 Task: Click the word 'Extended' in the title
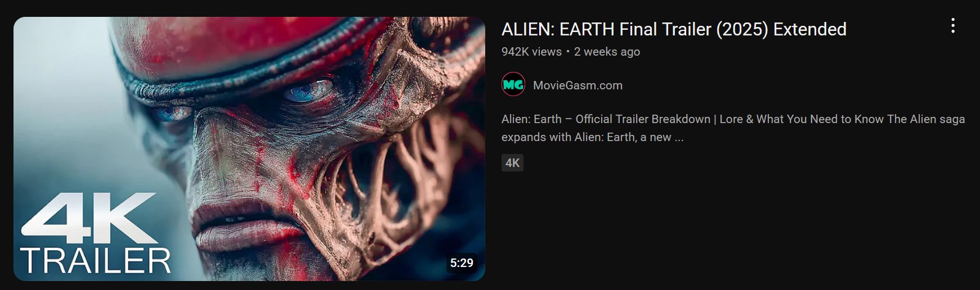coord(809,29)
